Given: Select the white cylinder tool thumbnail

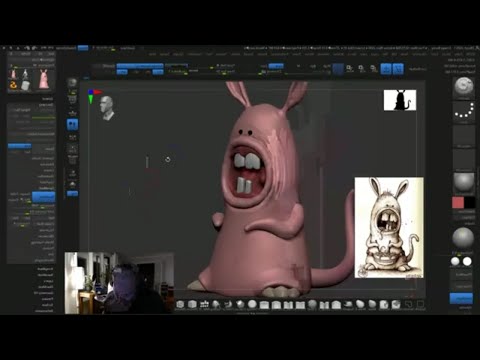Looking at the screenshot, I should pyautogui.click(x=26, y=85).
